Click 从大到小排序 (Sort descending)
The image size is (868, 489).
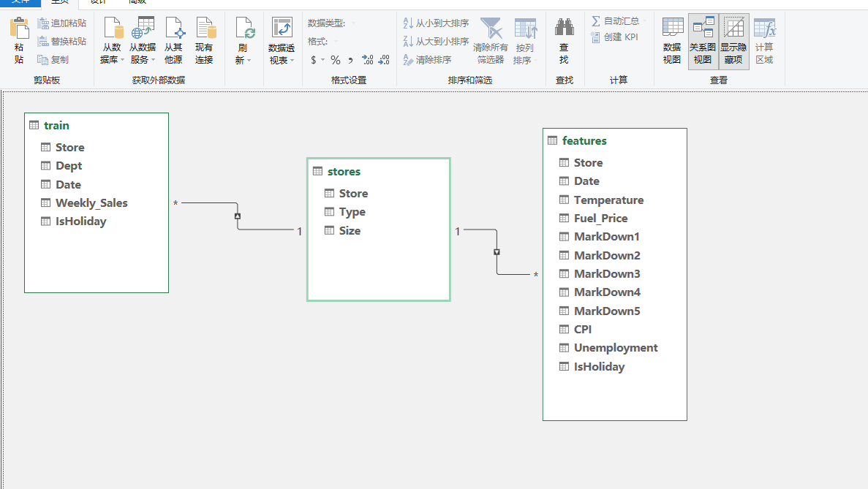click(436, 42)
